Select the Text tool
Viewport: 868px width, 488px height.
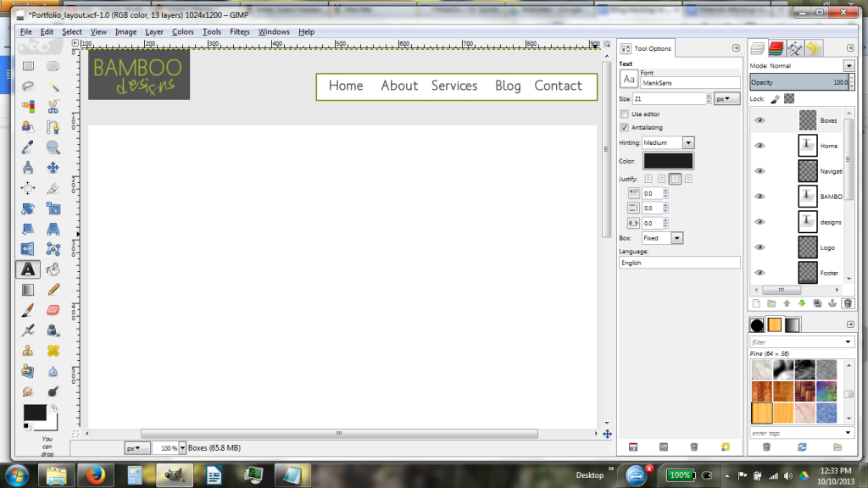click(x=28, y=269)
